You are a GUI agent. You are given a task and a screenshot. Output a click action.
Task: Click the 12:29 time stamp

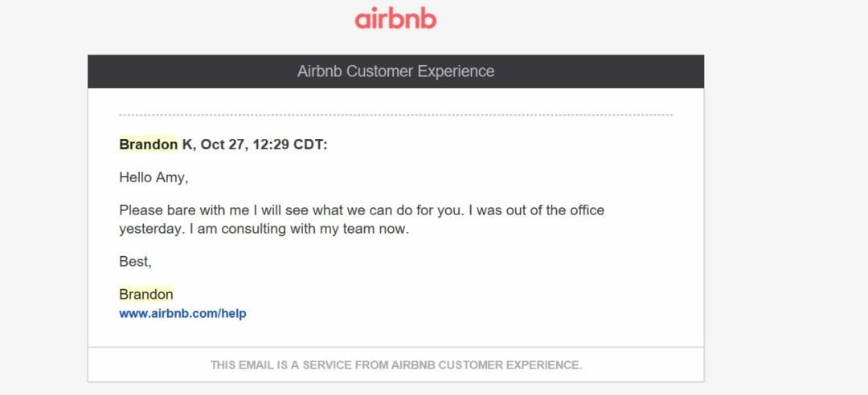[x=272, y=145]
